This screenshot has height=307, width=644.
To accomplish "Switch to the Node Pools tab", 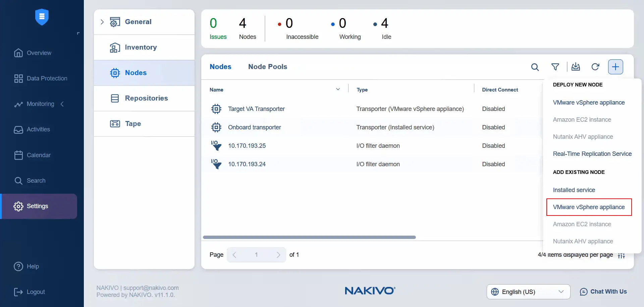I will (x=268, y=67).
